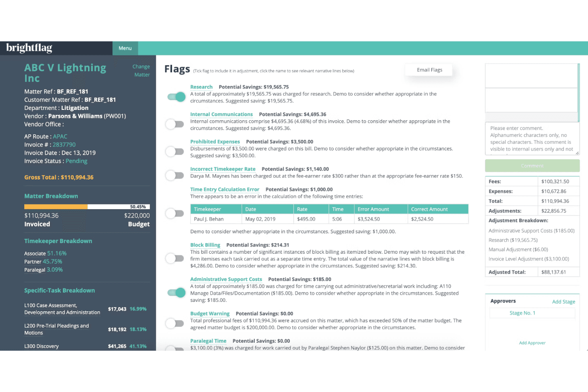588x392 pixels.
Task: Click the brightflag logo
Action: click(29, 48)
